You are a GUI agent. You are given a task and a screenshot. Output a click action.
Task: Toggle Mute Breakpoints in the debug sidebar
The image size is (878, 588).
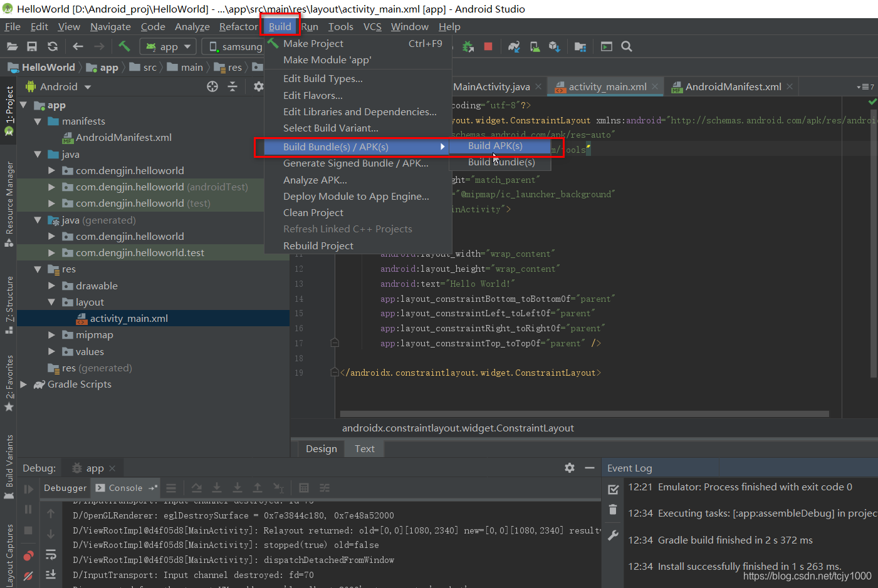[28, 575]
